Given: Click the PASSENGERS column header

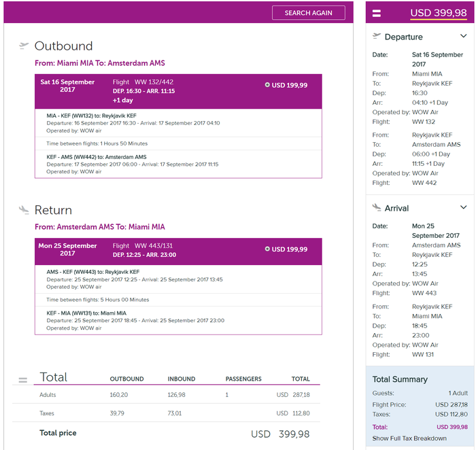Looking at the screenshot, I should 243,379.
